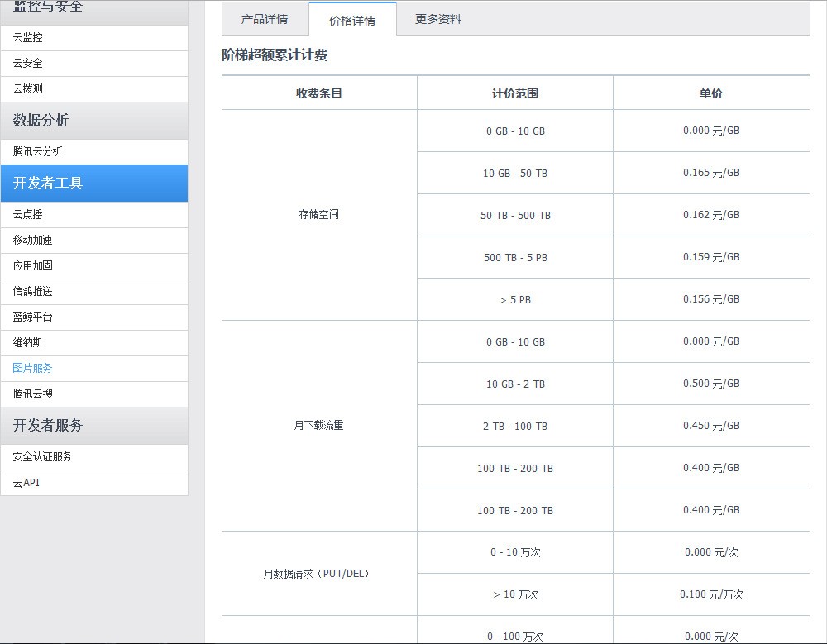Go to 云安全 in the sidebar
Screen dimensions: 827x644
point(94,64)
